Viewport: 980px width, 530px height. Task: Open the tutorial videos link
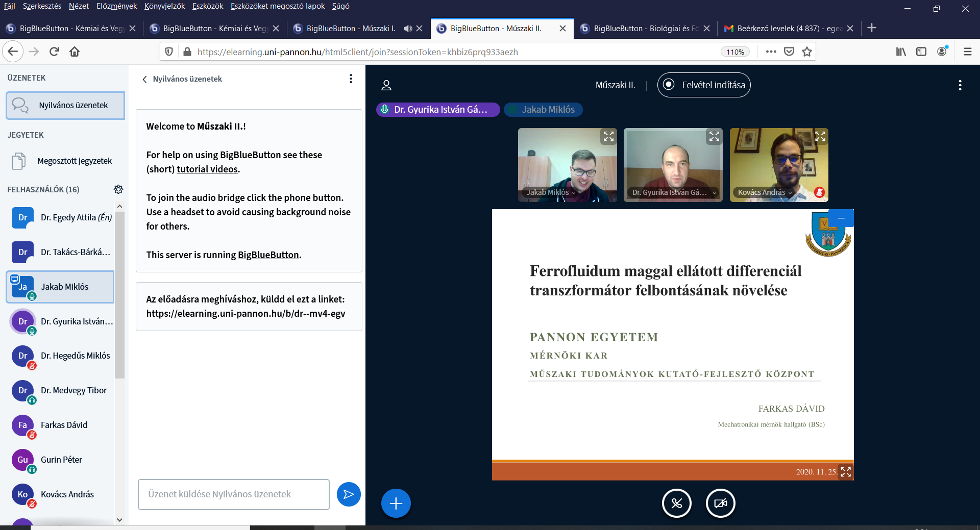(207, 169)
